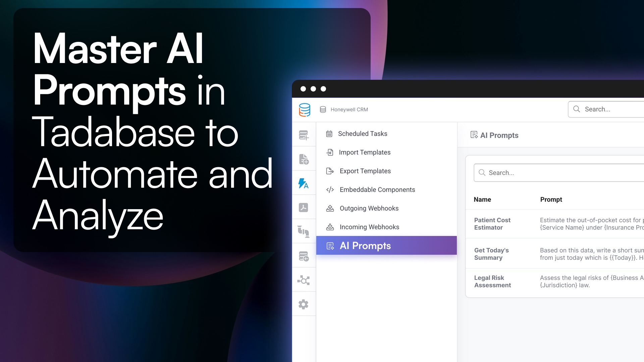Select the highlighted AI Prompts menu item
The height and width of the screenshot is (362, 644).
click(x=386, y=245)
